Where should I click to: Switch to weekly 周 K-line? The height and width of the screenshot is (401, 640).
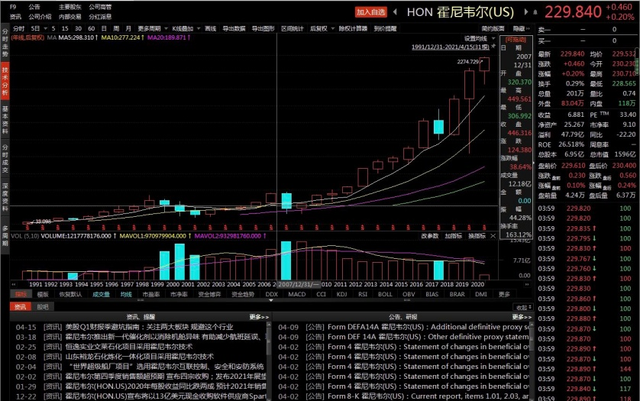(116, 29)
